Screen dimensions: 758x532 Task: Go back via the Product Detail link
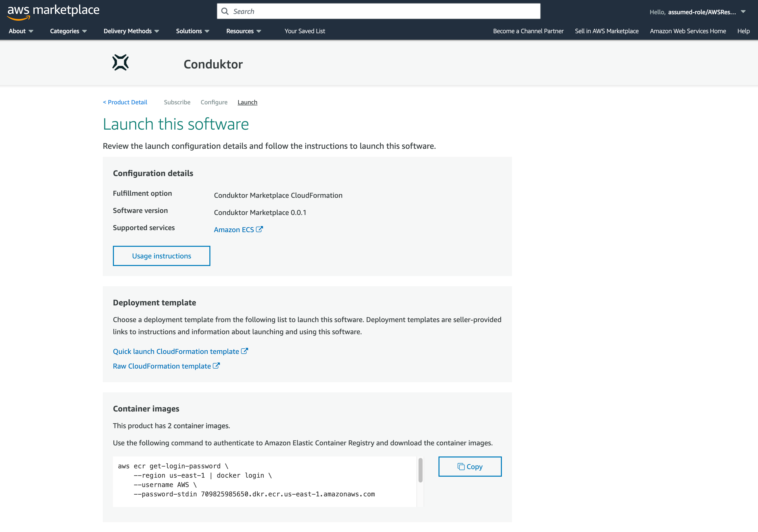[125, 102]
